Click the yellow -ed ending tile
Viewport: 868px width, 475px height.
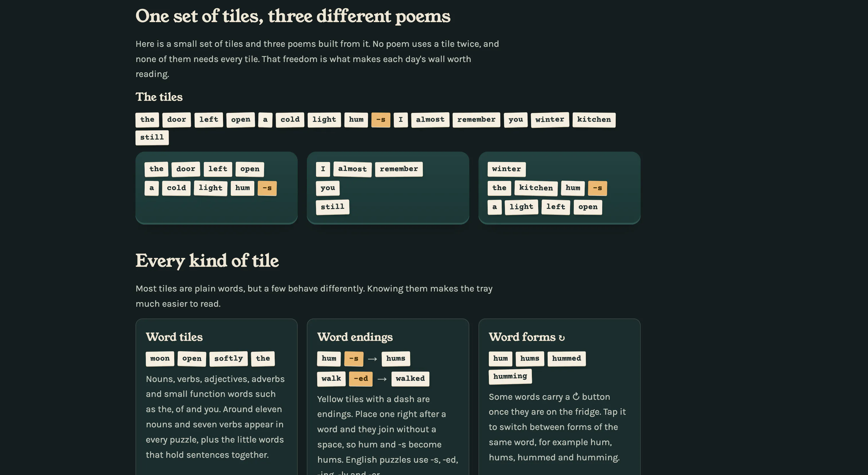pos(361,379)
